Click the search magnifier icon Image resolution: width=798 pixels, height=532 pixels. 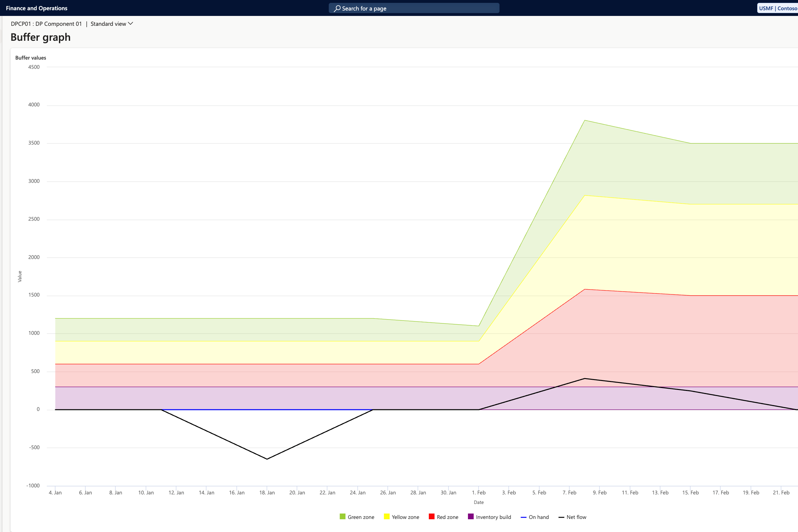[337, 9]
